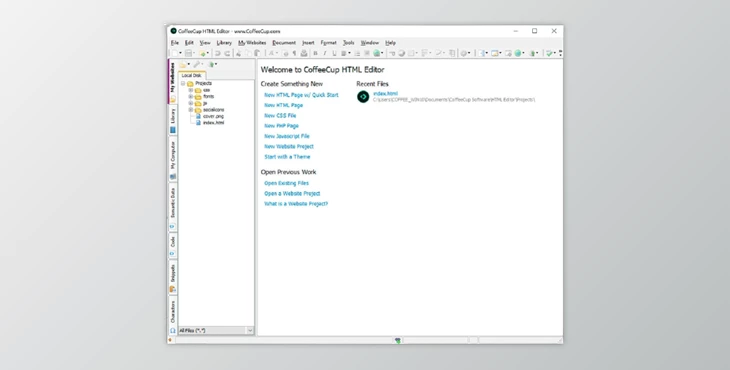Click the cover.png file icon in tree

(x=198, y=116)
